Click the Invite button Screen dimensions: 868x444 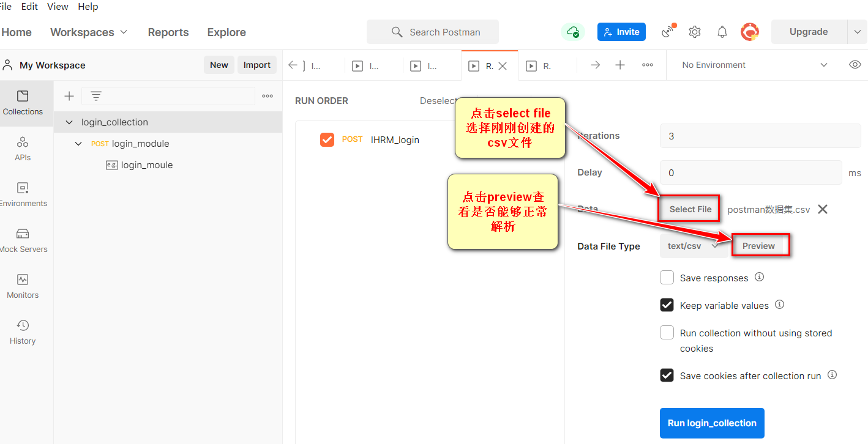pos(621,32)
